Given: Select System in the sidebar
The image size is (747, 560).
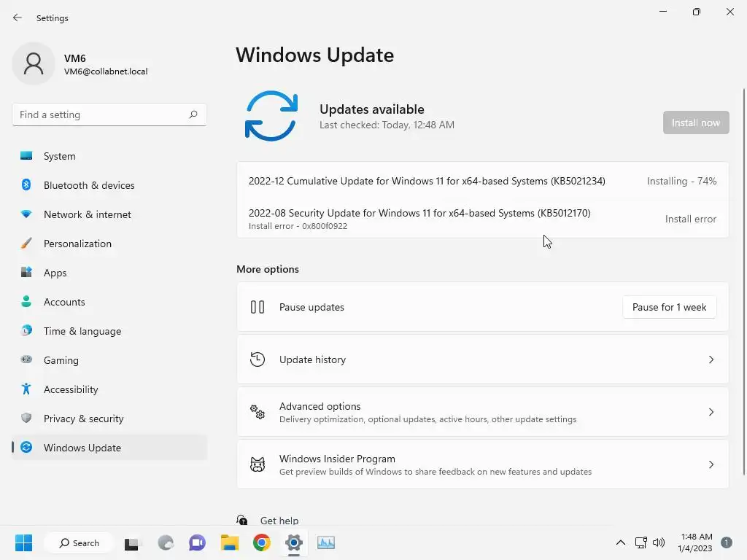Looking at the screenshot, I should 109,156.
